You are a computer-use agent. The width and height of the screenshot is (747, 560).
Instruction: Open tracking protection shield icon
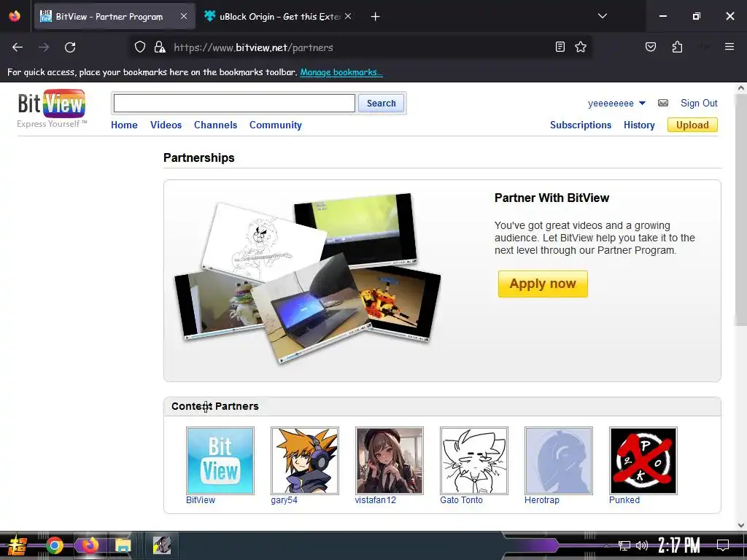[x=139, y=47]
